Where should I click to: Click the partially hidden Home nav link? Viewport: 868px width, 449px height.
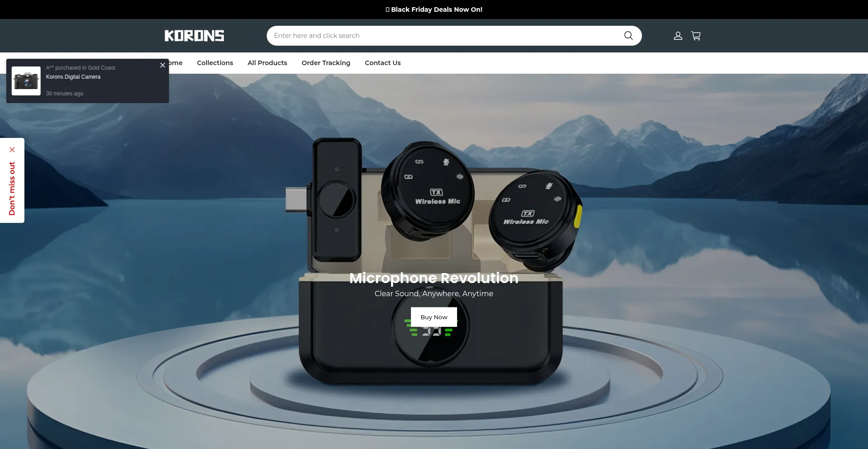click(176, 63)
